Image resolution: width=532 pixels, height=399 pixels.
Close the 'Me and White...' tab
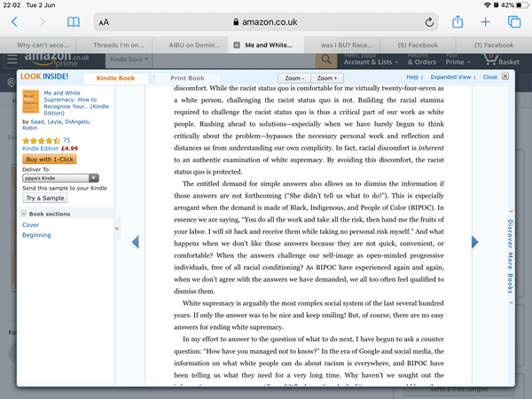click(237, 45)
